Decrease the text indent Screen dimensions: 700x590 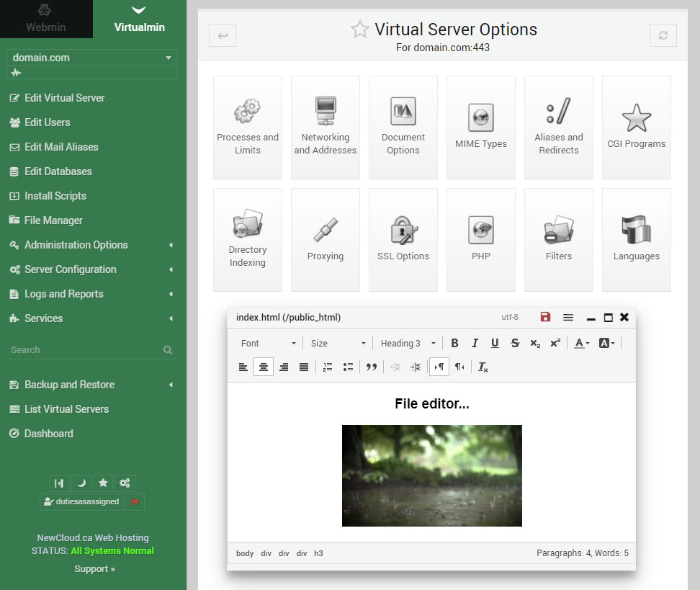coord(395,367)
